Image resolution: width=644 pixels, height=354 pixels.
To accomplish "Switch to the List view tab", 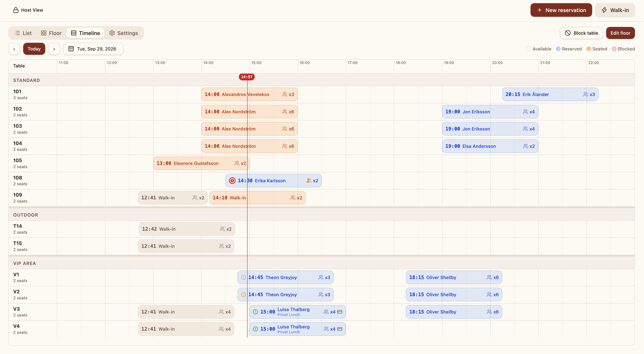I will (x=23, y=33).
